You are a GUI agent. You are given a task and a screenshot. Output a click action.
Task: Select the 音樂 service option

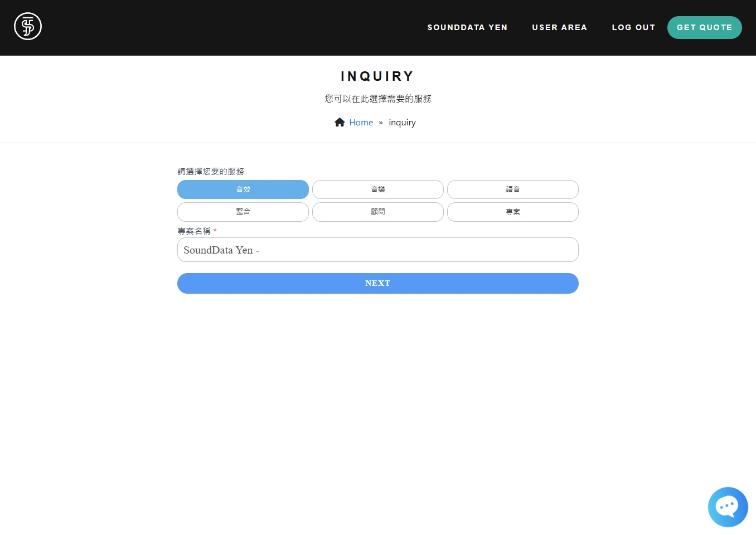[x=378, y=189]
